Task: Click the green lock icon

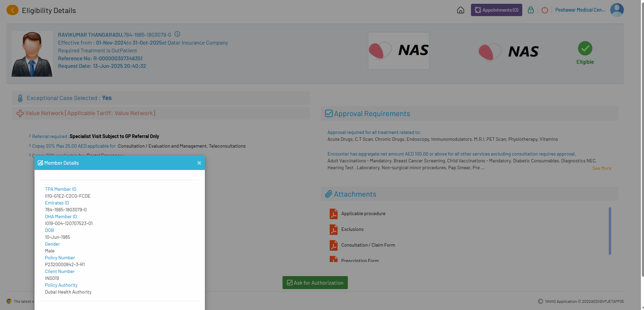Action: [x=530, y=10]
